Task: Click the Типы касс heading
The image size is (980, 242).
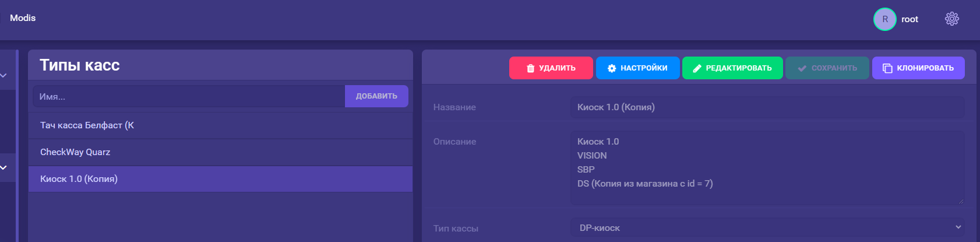Action: [80, 65]
